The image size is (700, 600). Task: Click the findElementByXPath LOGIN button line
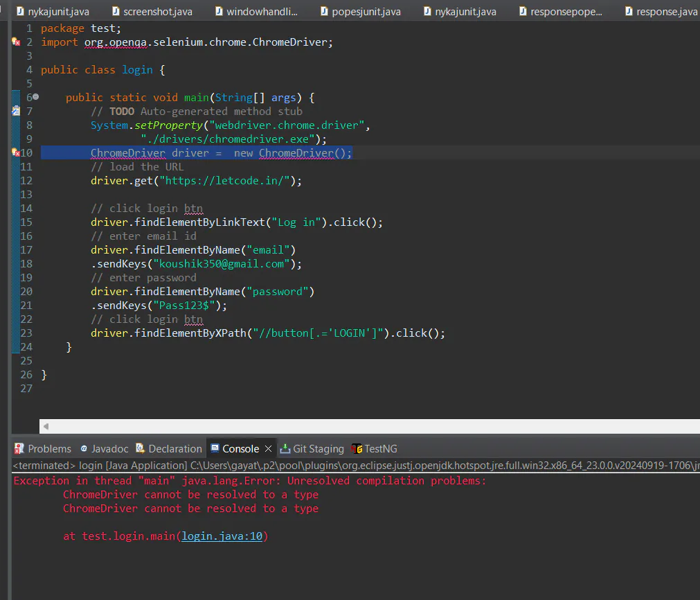point(268,333)
